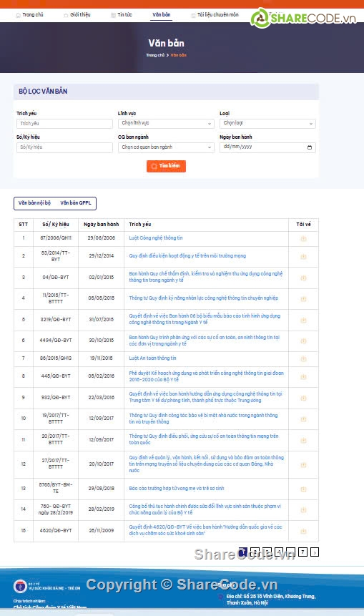Open Quy định điều kiện hoạt động y tế link

pyautogui.click(x=187, y=255)
